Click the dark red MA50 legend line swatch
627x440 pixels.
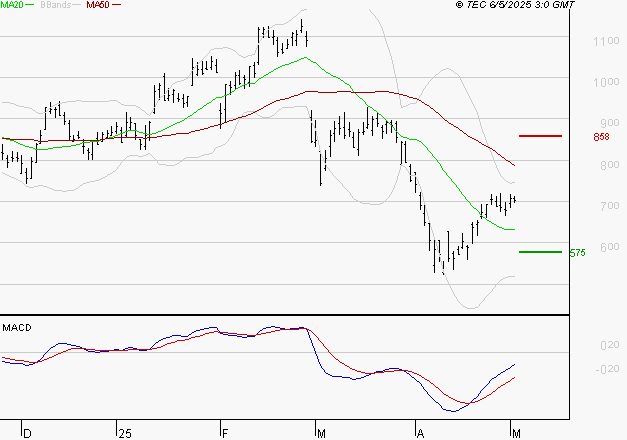coord(116,5)
